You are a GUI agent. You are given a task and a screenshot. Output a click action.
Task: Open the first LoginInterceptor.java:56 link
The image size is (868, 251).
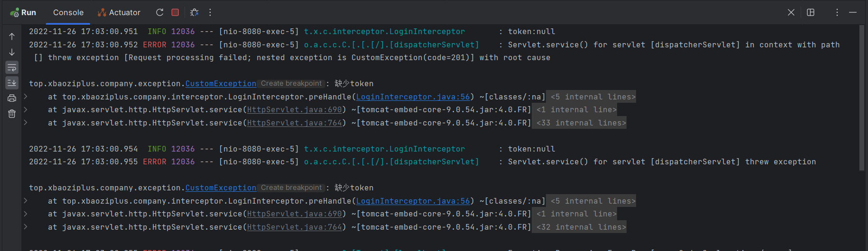(413, 97)
